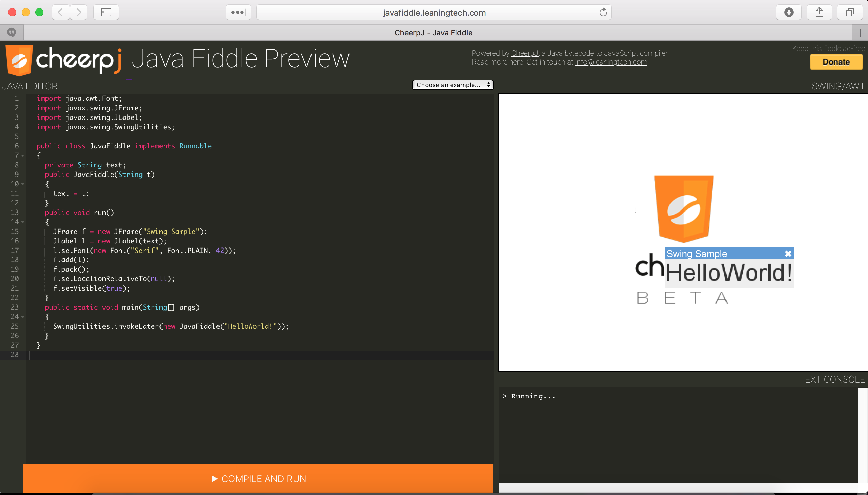The image size is (868, 495).
Task: Click the Safari forward navigation arrow
Action: click(x=79, y=13)
